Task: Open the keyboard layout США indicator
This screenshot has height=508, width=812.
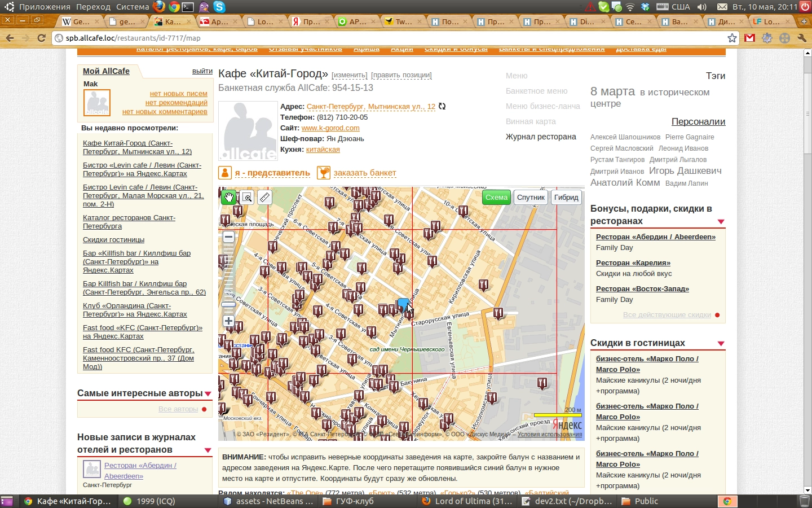Action: [674, 7]
